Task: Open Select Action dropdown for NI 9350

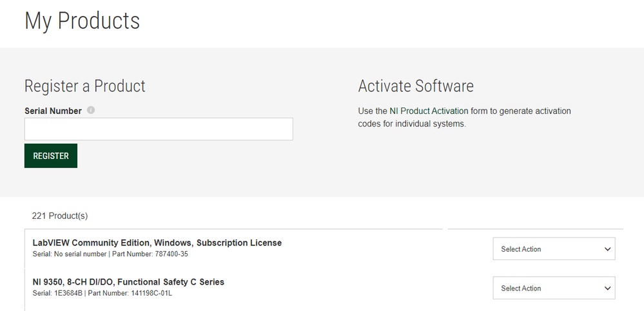Action: [554, 288]
